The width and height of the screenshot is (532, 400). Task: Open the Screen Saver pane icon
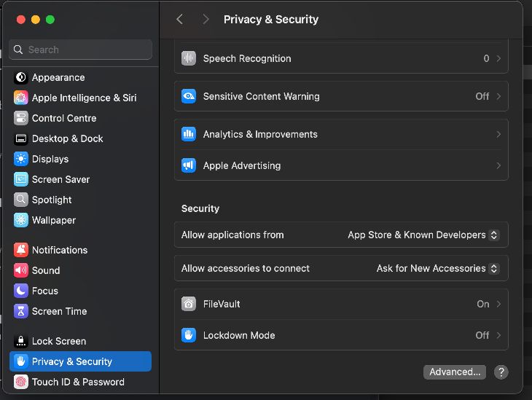[20, 179]
